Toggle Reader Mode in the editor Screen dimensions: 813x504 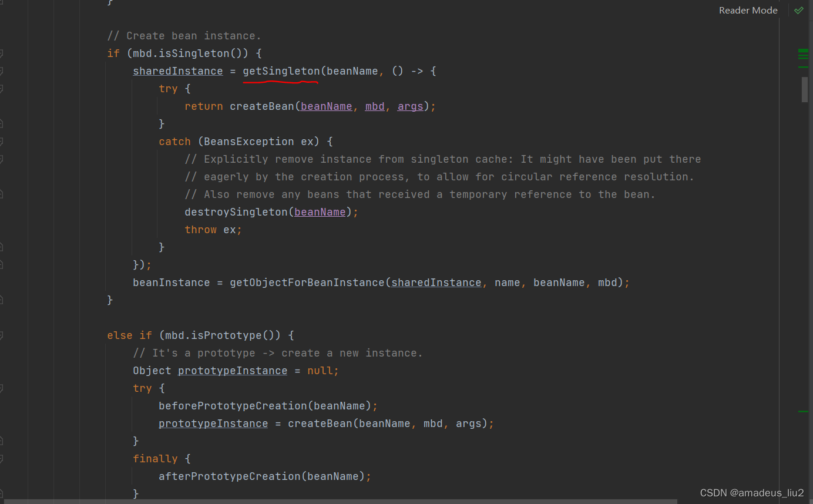point(748,10)
